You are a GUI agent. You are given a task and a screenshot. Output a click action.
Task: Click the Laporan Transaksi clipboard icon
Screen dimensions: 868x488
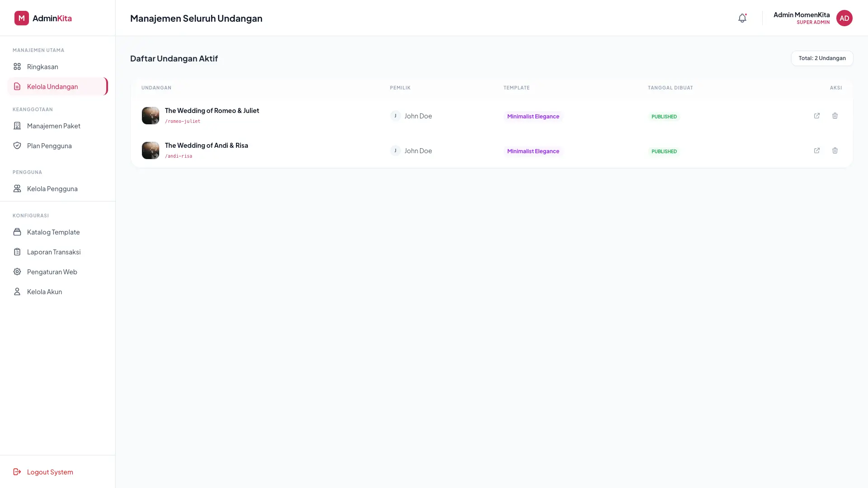(x=17, y=252)
